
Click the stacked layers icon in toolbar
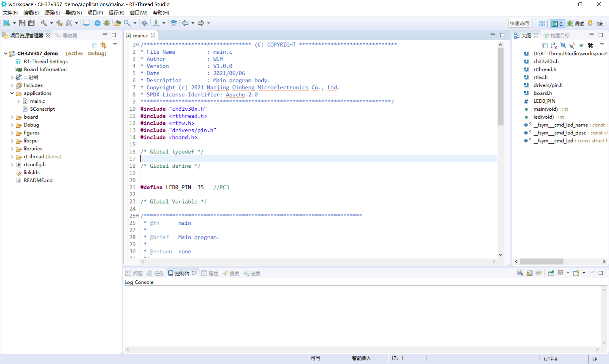174,23
